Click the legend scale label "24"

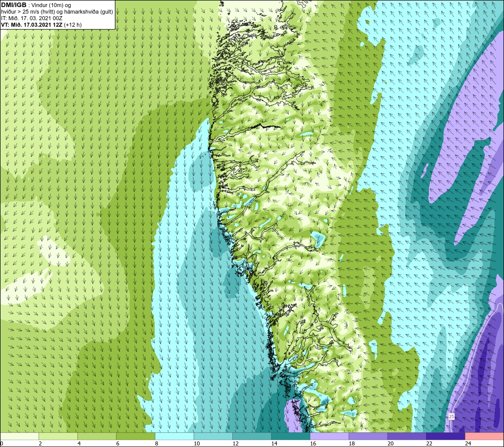[468, 443]
